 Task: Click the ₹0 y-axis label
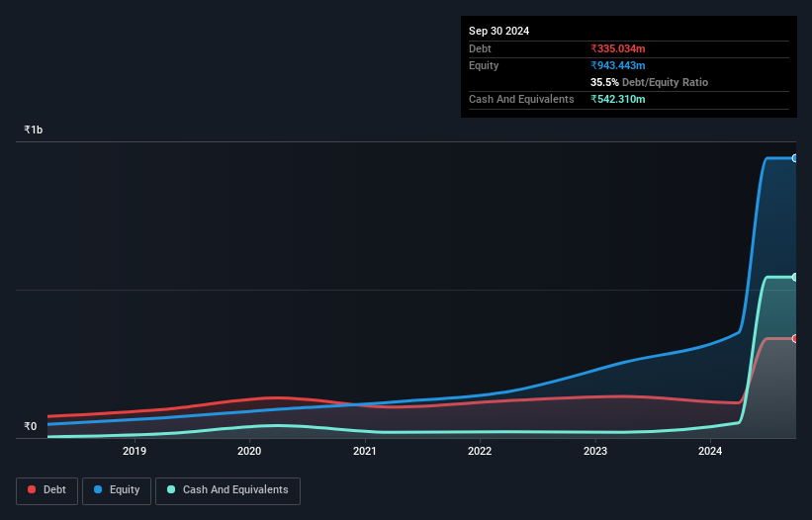pos(31,426)
